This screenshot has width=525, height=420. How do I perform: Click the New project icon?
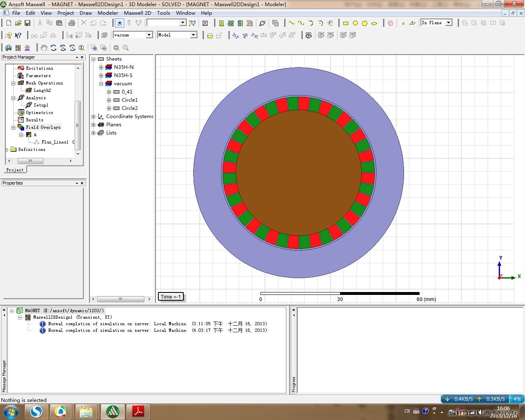click(8, 23)
